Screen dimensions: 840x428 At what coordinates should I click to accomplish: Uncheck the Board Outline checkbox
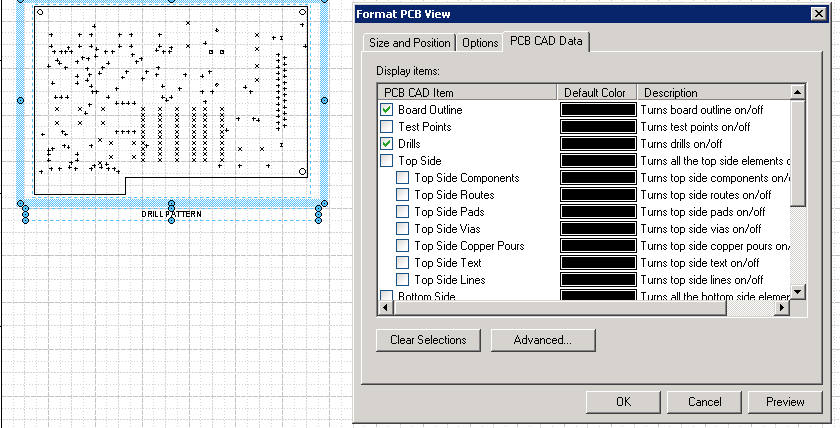(x=386, y=110)
